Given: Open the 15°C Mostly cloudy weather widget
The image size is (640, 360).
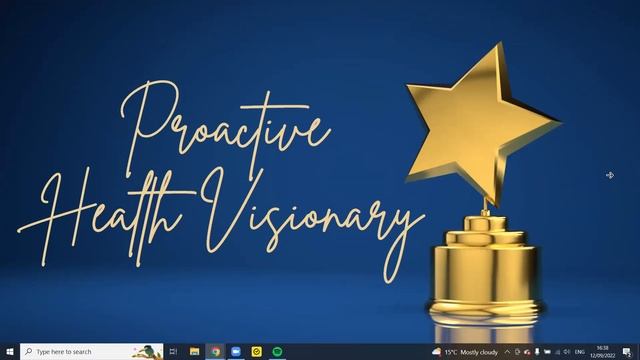Looking at the screenshot, I should pos(465,352).
